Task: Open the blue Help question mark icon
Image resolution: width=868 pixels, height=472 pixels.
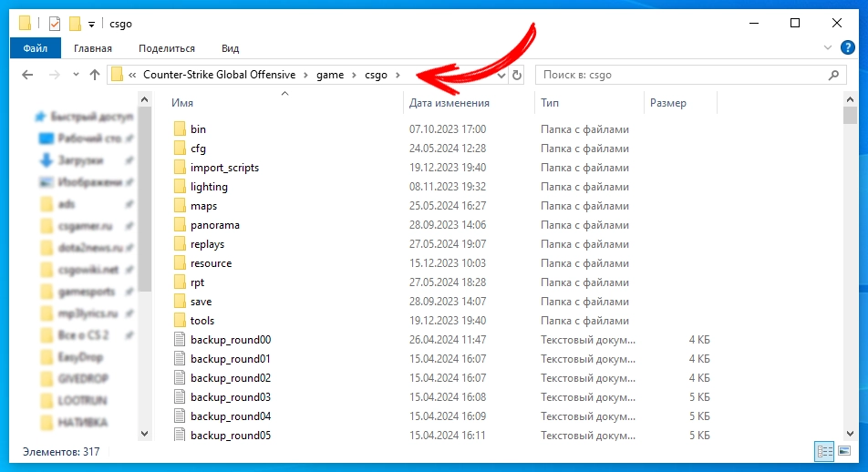Action: point(847,47)
